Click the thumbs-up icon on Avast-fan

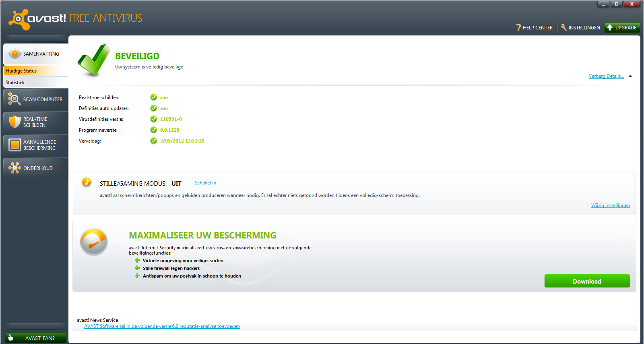[11, 338]
